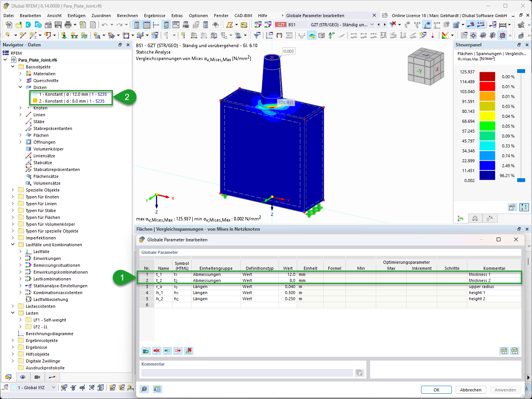Click the redo arrow icon
This screenshot has height=399, width=532.
119,25
